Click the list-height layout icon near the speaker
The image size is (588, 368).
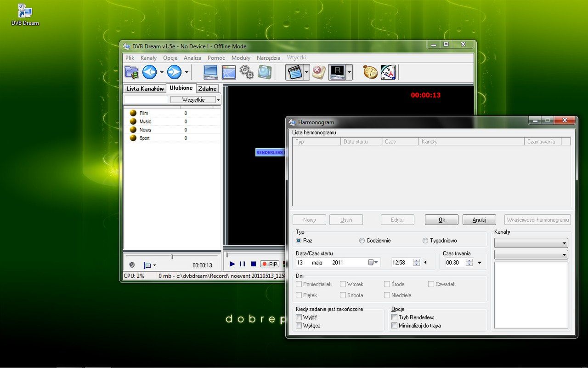click(x=147, y=265)
